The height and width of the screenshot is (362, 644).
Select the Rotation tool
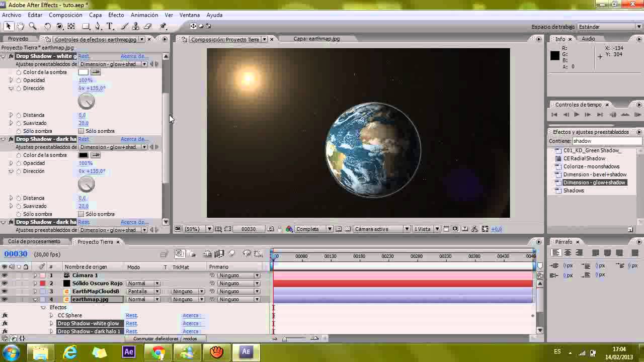click(47, 26)
